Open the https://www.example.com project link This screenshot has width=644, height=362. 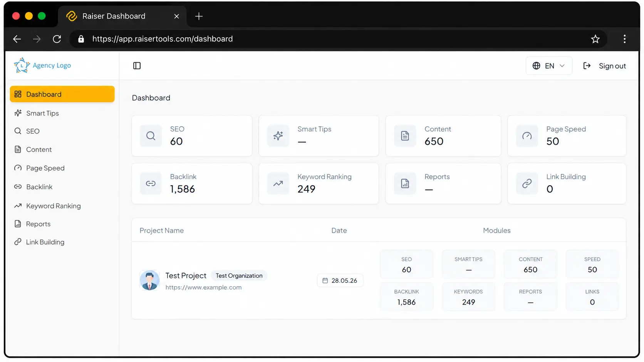203,287
